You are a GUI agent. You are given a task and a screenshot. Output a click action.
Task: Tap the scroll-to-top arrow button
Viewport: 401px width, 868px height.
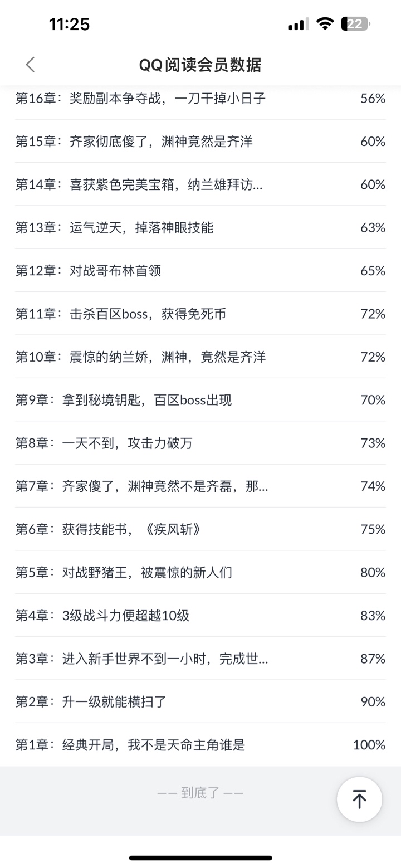point(359,799)
